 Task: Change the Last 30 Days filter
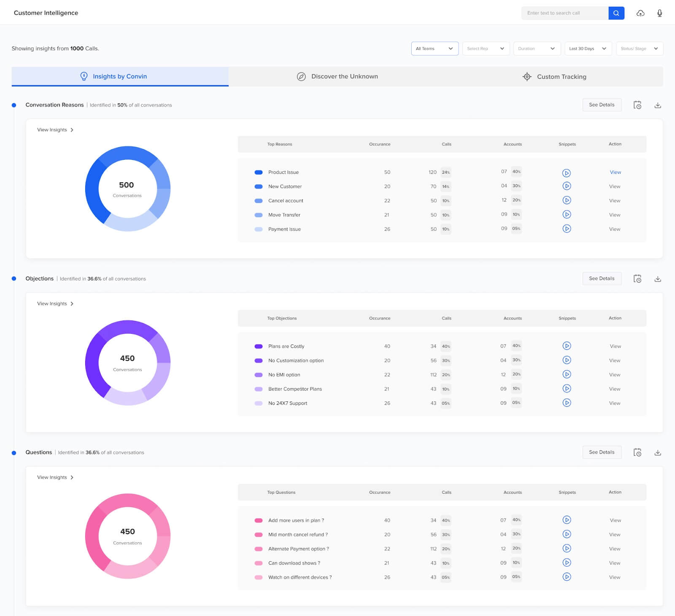pos(588,48)
